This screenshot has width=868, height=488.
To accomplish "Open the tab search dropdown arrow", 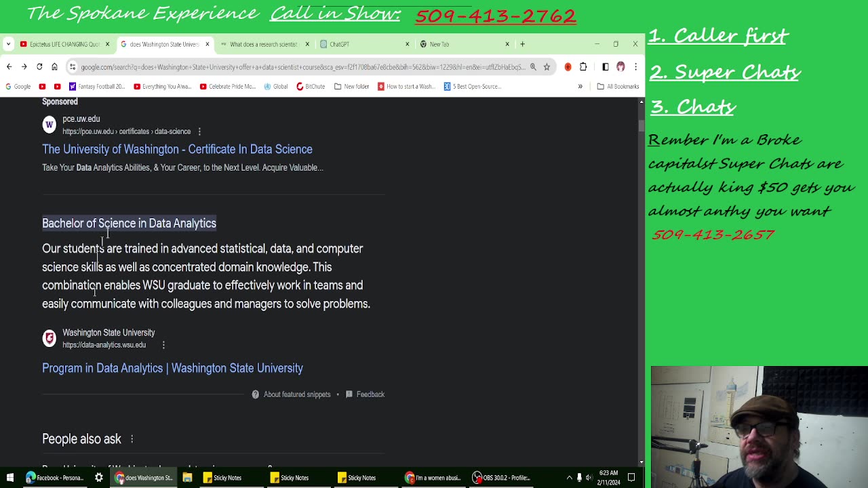I will click(8, 44).
